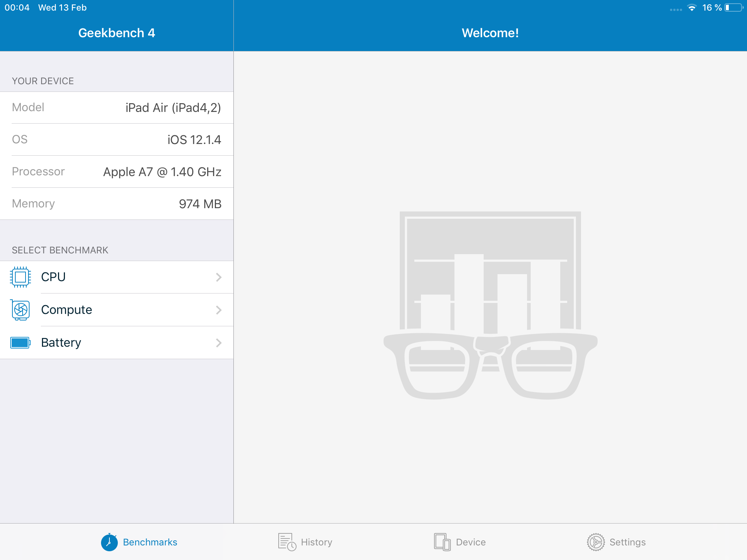Click the date 'Wed 13 Feb'
747x560 pixels.
tap(62, 8)
